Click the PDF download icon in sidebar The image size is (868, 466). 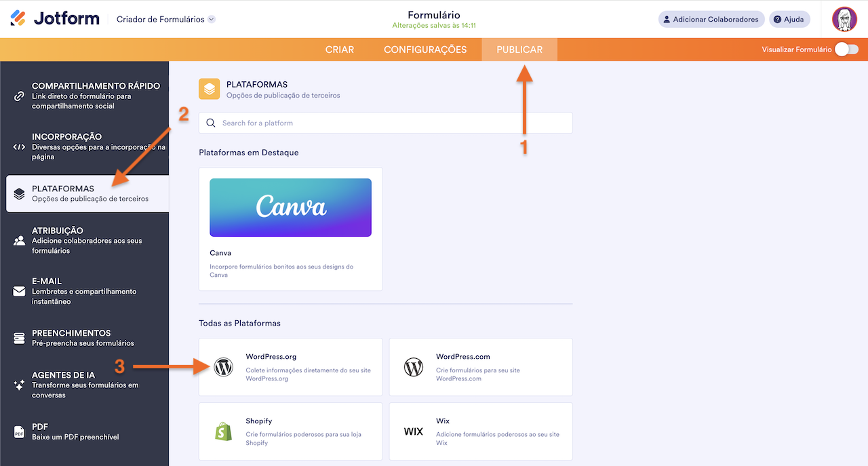(x=19, y=430)
